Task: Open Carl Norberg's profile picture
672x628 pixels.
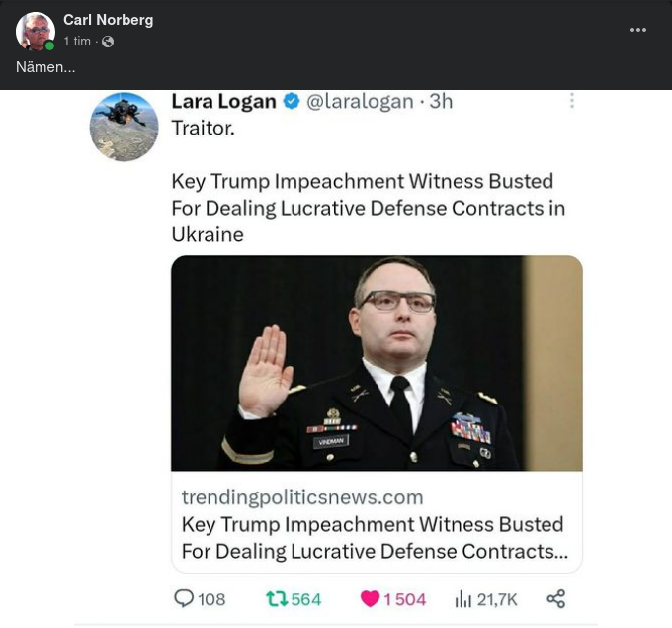Action: pyautogui.click(x=36, y=32)
